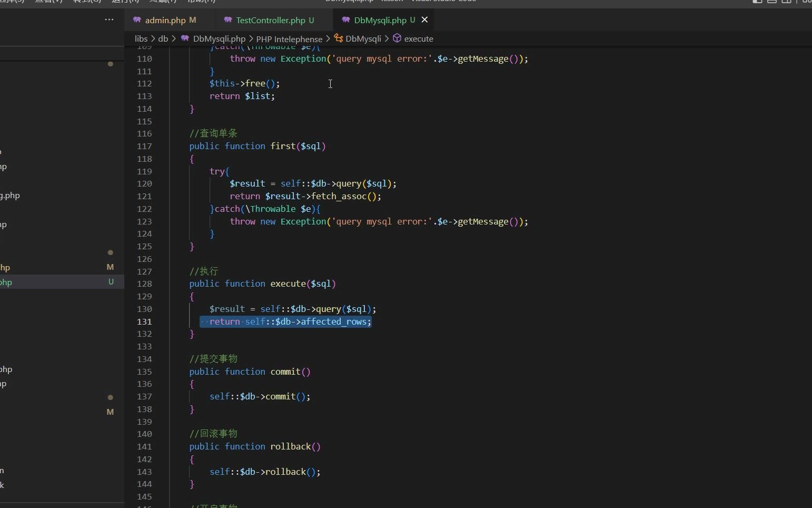Click the 'execute' function name on line 128
The height and width of the screenshot is (508, 812).
pos(288,284)
